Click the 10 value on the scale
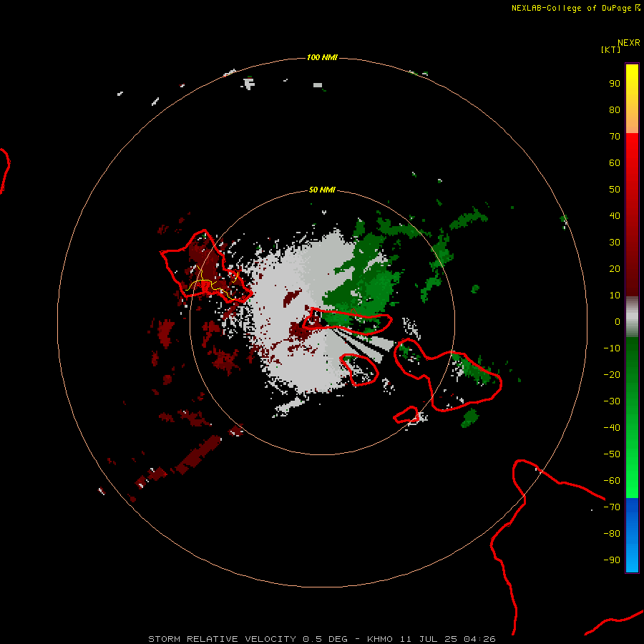The image size is (644, 644). (615, 296)
